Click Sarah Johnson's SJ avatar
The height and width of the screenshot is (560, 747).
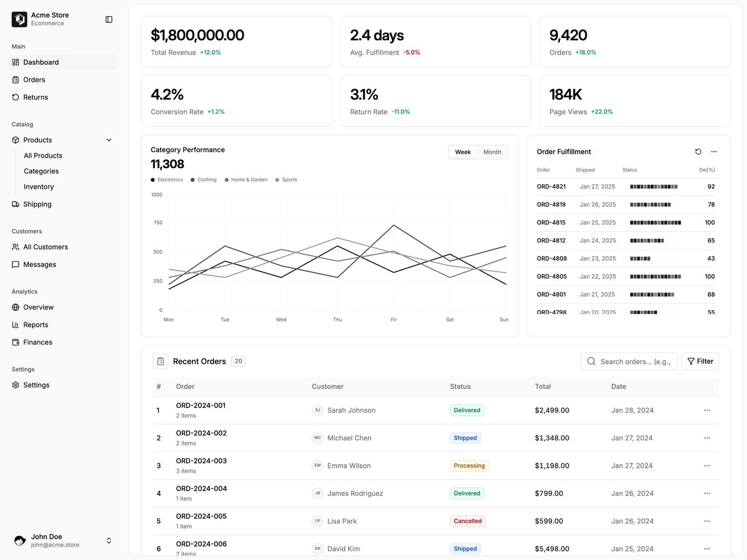point(318,410)
